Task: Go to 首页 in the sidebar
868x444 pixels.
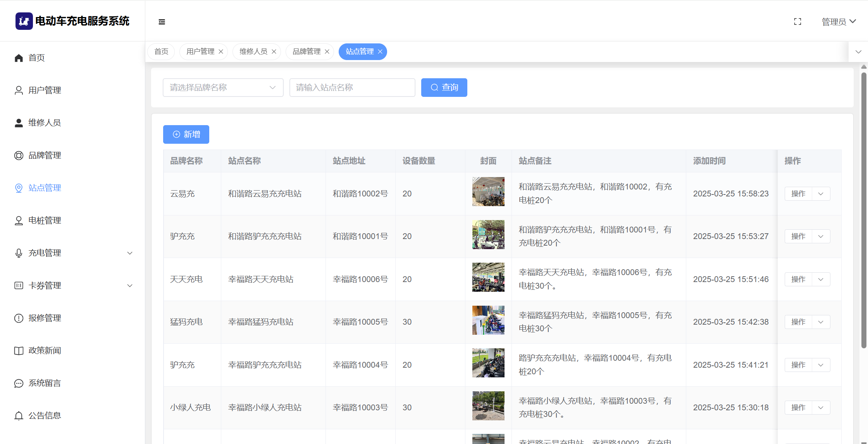Action: point(36,58)
